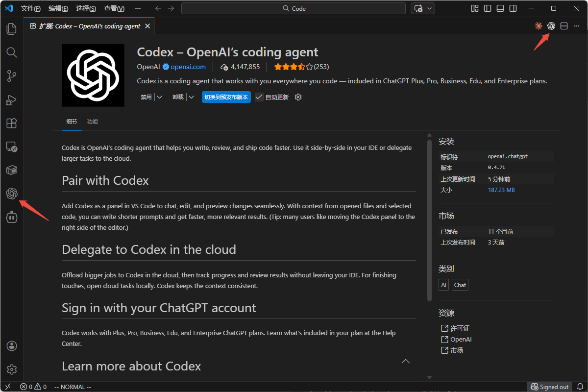
Task: Click the readme vertical scrollbar thumb
Action: 430,220
